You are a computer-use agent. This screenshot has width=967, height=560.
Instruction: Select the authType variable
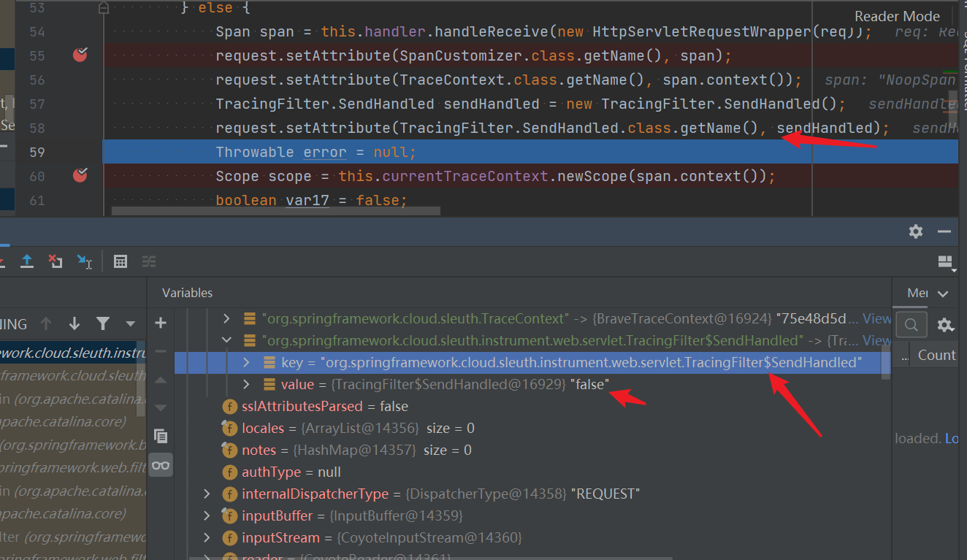tap(281, 472)
